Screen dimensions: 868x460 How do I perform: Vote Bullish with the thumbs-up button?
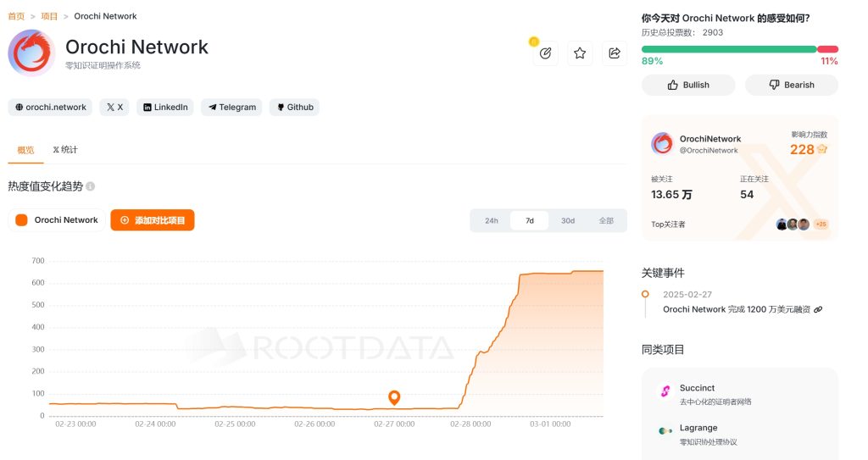(688, 85)
